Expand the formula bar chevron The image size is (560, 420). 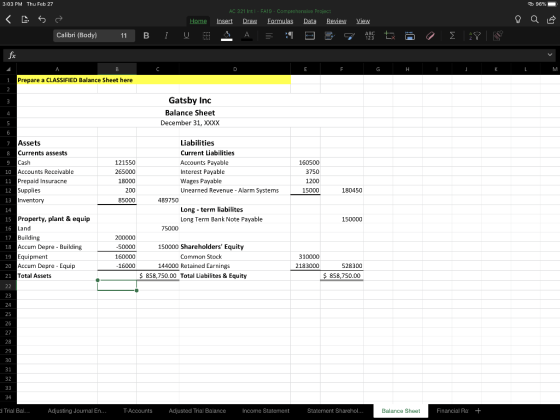pos(550,55)
